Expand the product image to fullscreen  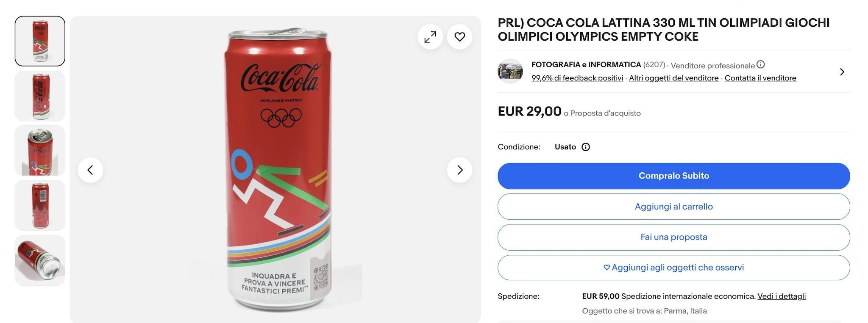point(430,37)
